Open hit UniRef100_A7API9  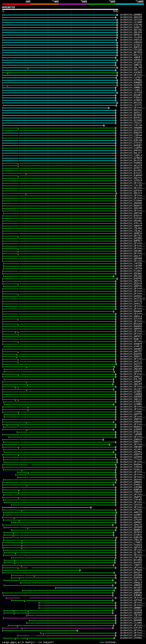pyautogui.click(x=131, y=347)
